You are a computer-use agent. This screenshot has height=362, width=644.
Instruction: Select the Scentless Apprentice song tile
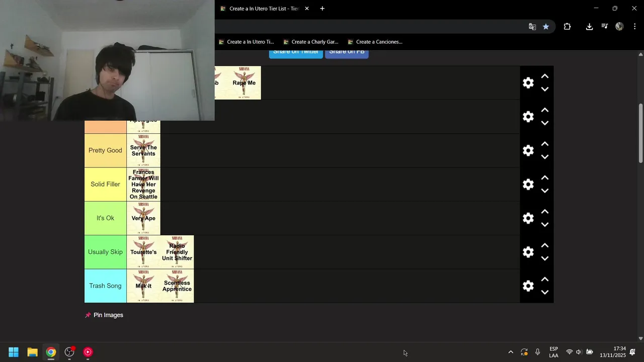[x=177, y=286]
